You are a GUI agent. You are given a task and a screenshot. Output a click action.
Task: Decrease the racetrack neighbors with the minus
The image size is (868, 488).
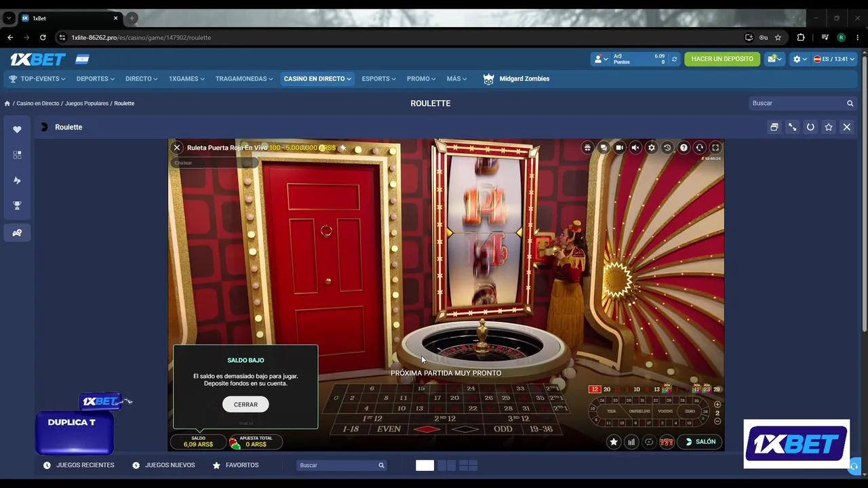(x=717, y=422)
